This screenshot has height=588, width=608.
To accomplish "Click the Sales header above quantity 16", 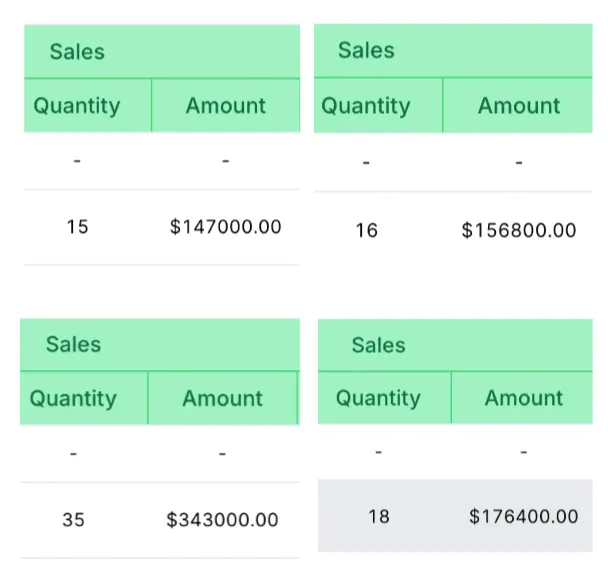I will [x=453, y=50].
